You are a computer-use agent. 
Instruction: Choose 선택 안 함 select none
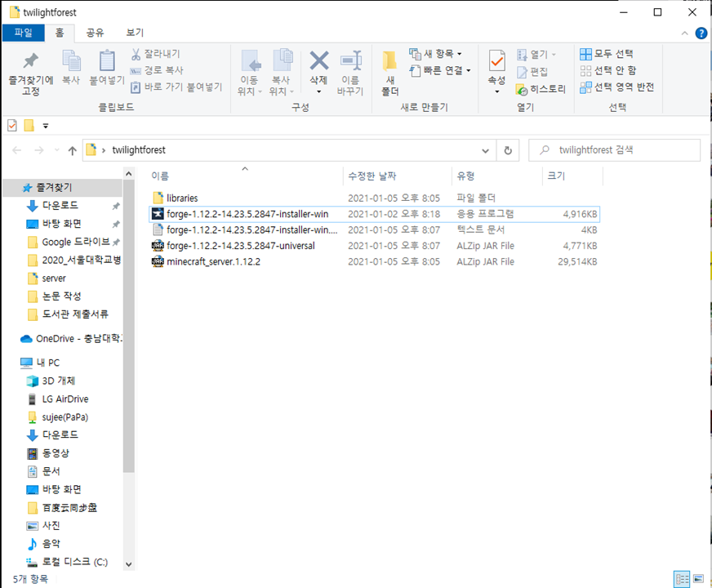tap(608, 70)
